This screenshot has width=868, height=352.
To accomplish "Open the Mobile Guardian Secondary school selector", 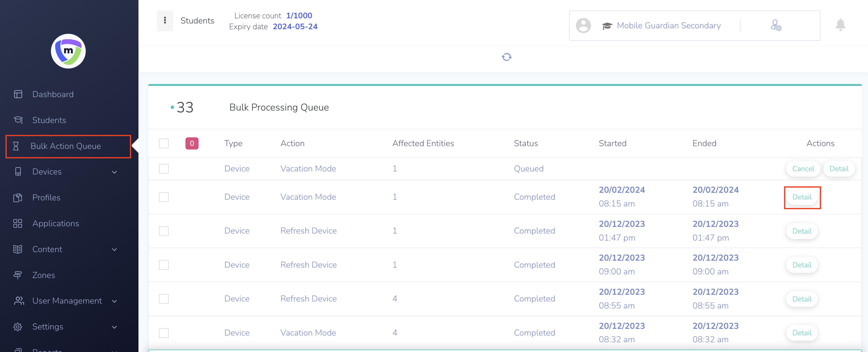I will (x=668, y=26).
